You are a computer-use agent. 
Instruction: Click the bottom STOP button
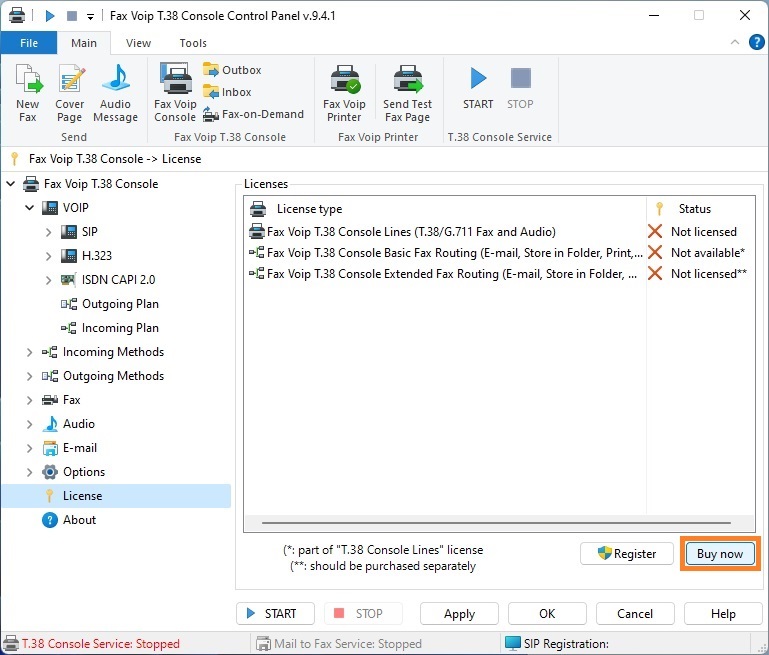363,613
